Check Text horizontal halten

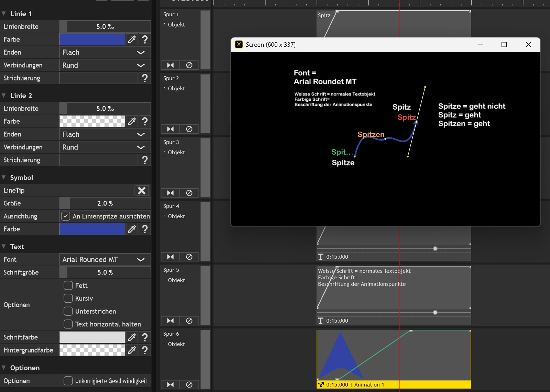(x=68, y=324)
